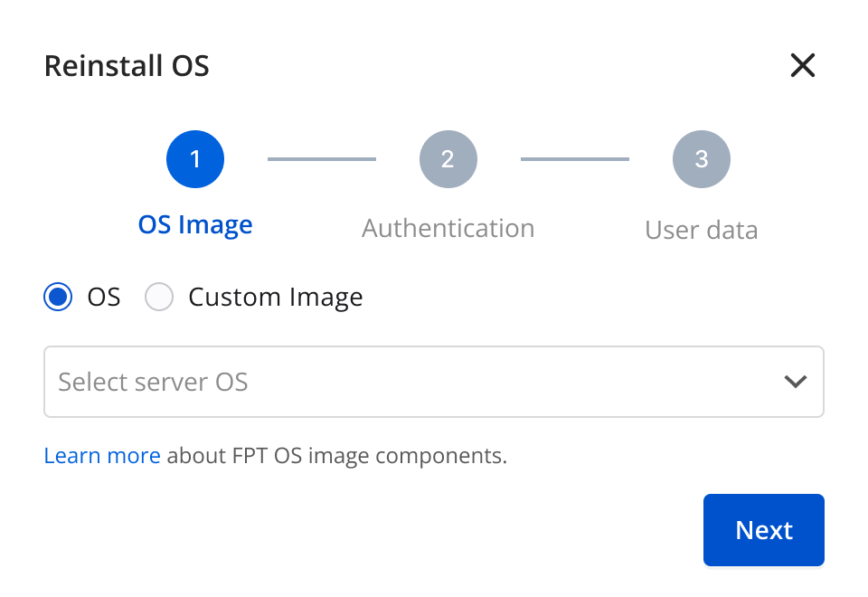Close the Reinstall OS dialog
868x597 pixels.
tap(802, 65)
